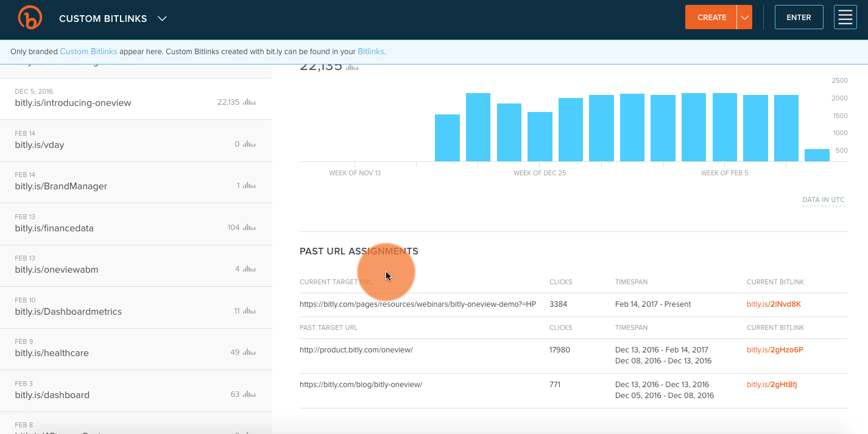Click the Week of Nov 13 axis label
This screenshot has height=434, width=868.
[x=355, y=173]
